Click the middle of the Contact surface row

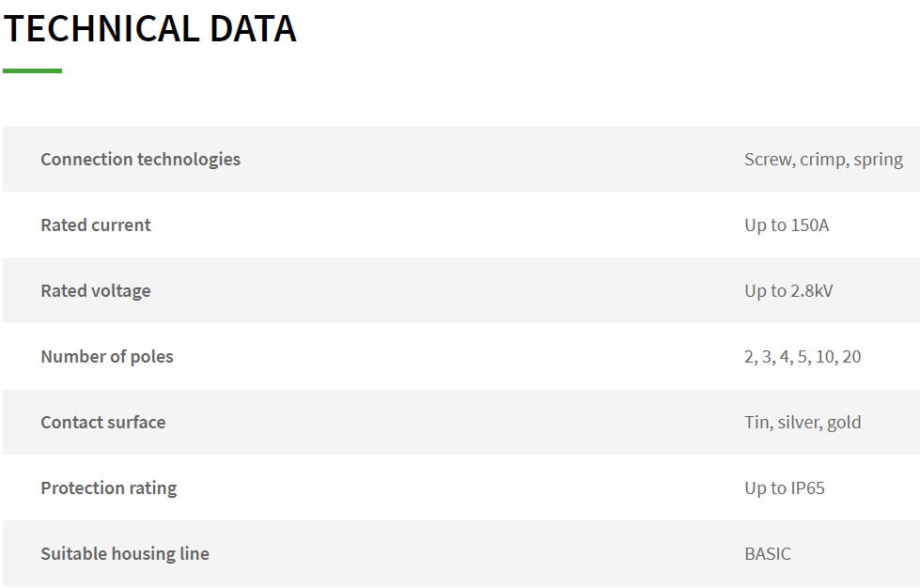click(460, 422)
